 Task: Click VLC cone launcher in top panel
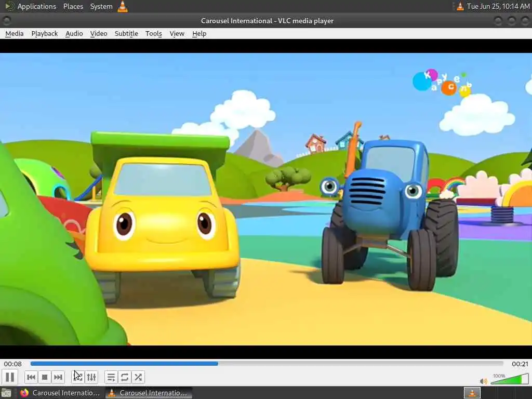point(123,6)
